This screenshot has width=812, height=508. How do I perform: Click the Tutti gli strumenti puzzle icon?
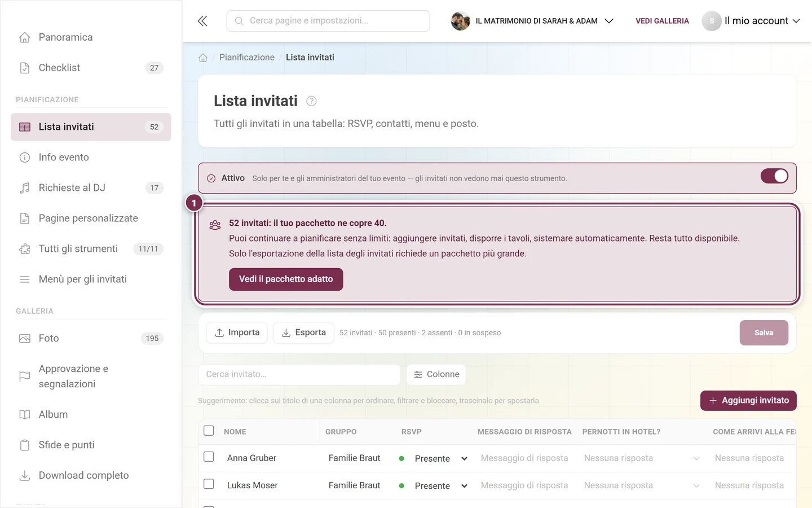pyautogui.click(x=25, y=249)
